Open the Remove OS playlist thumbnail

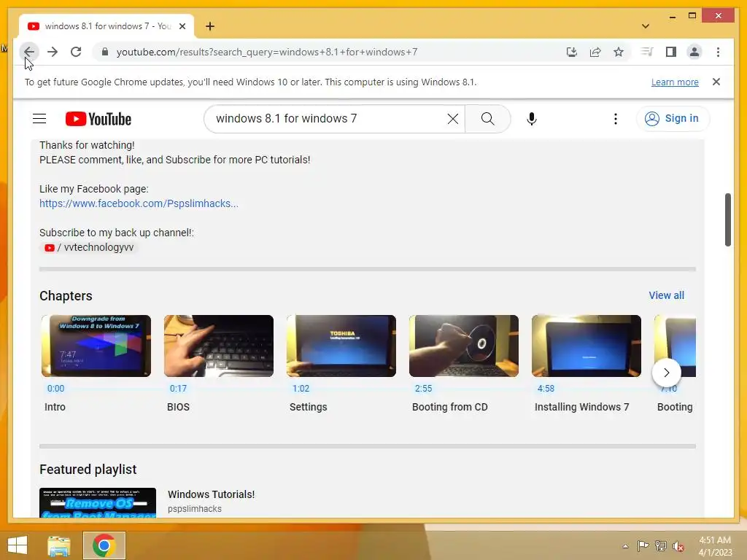click(x=98, y=502)
